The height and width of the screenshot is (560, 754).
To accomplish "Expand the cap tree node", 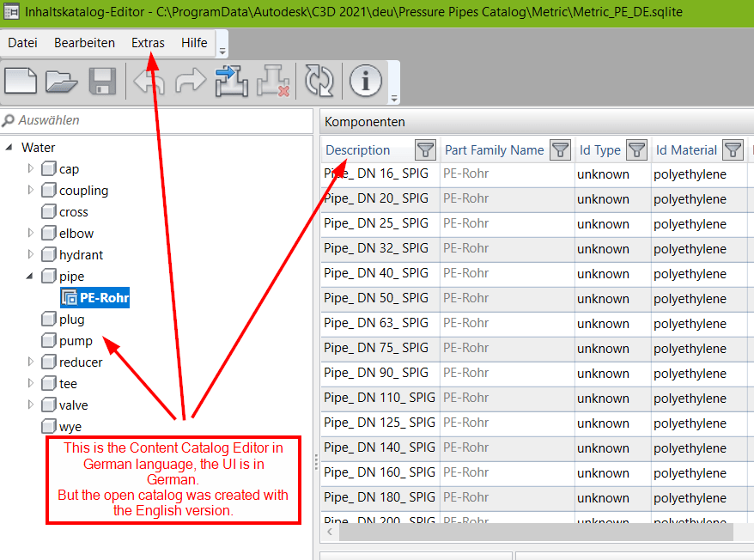I will 31,168.
